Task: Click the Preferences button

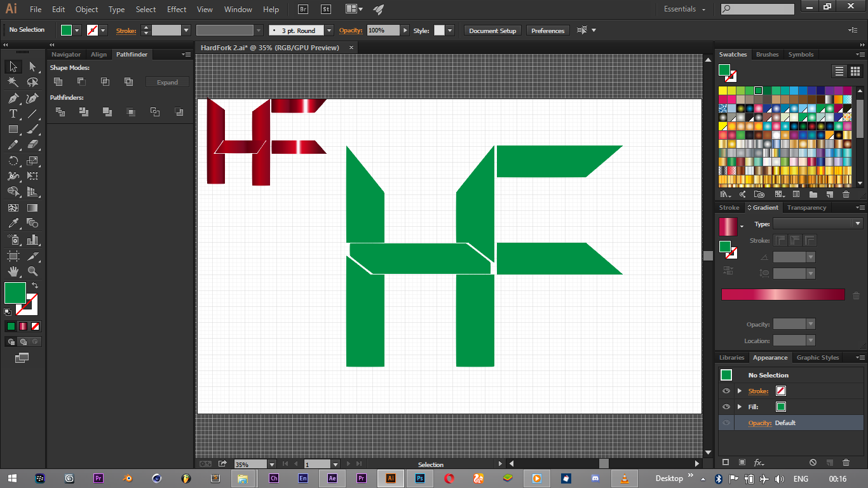Action: click(x=548, y=30)
